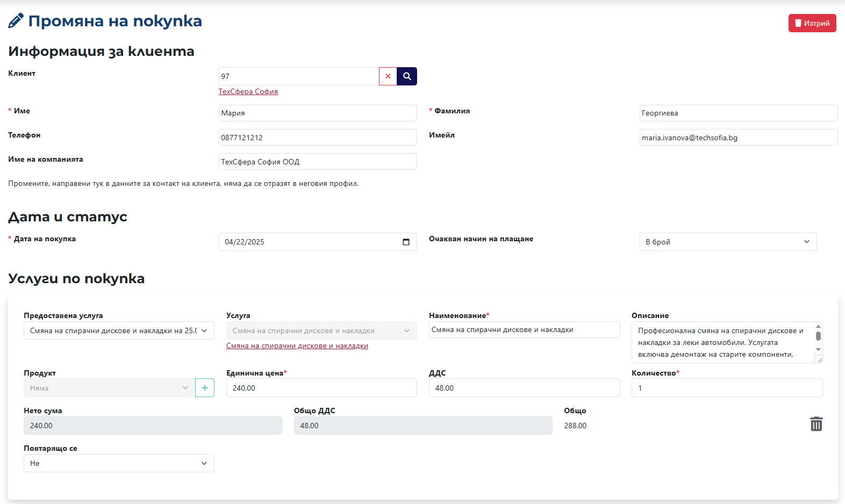Click the note starting with Промените, направени
This screenshot has height=504, width=845.
coord(183,184)
